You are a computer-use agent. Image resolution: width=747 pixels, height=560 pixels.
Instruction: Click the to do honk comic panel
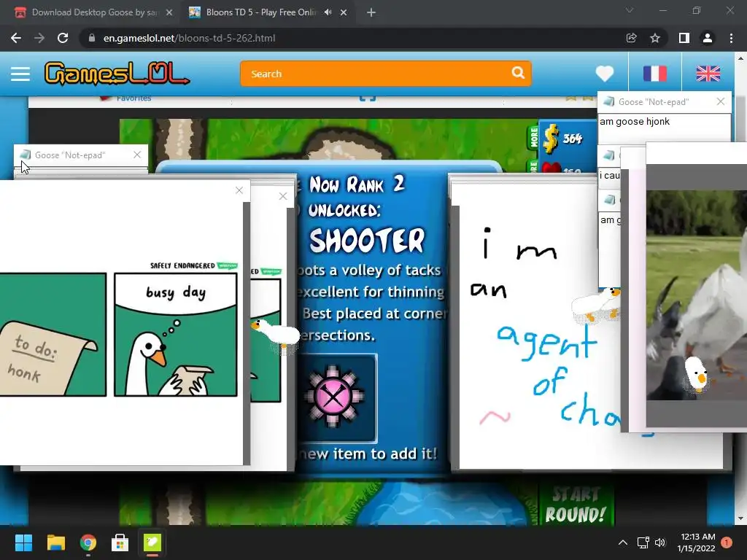[x=53, y=335]
